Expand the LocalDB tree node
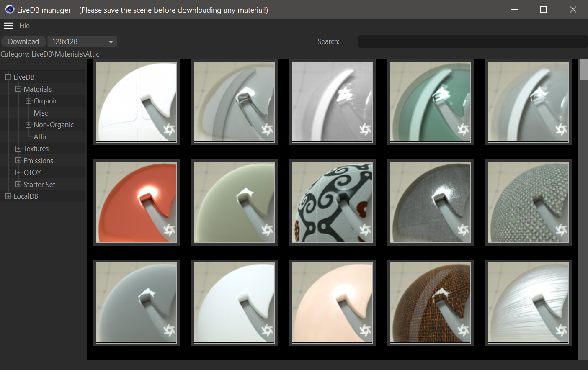This screenshot has height=370, width=588. pyautogui.click(x=8, y=196)
